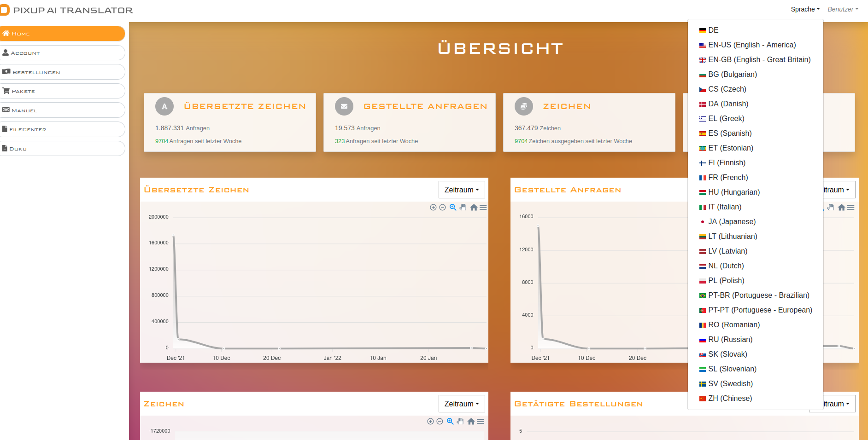
Task: Reset zoom with home icon, Übersetzte Zeichen chart
Action: pos(474,208)
